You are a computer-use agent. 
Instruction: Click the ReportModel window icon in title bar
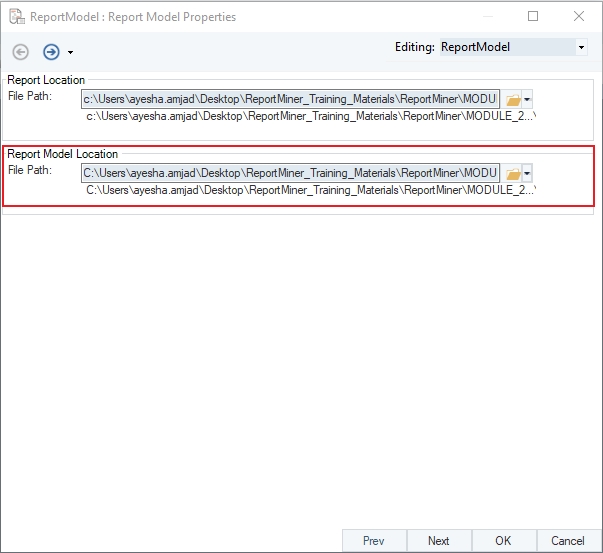click(16, 17)
